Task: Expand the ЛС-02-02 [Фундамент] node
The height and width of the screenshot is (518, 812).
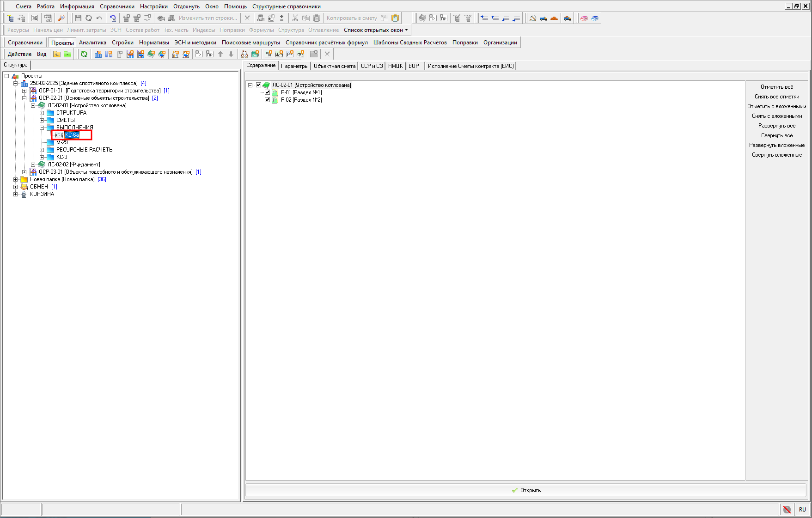Action: click(x=33, y=165)
